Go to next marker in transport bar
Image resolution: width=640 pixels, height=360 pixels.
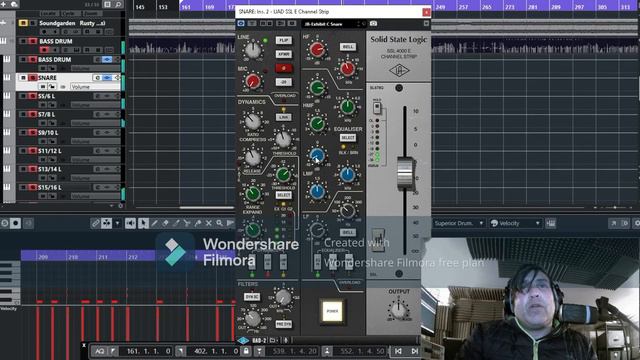point(415,351)
